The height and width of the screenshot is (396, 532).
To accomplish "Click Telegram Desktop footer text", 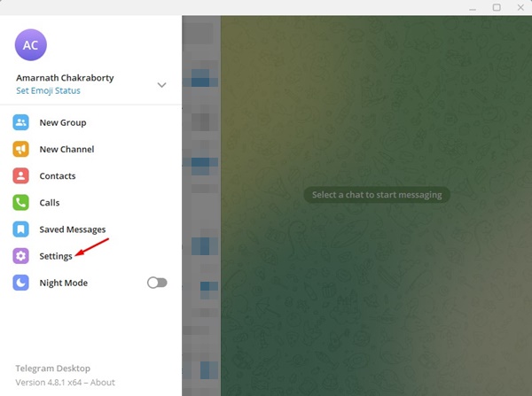I will tap(53, 369).
